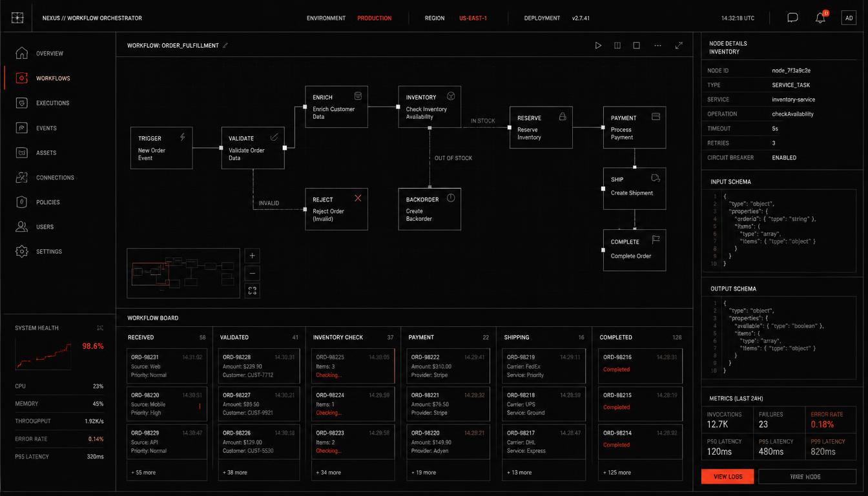The width and height of the screenshot is (868, 496).
Task: Open order card ORD-98222
Action: tap(448, 366)
